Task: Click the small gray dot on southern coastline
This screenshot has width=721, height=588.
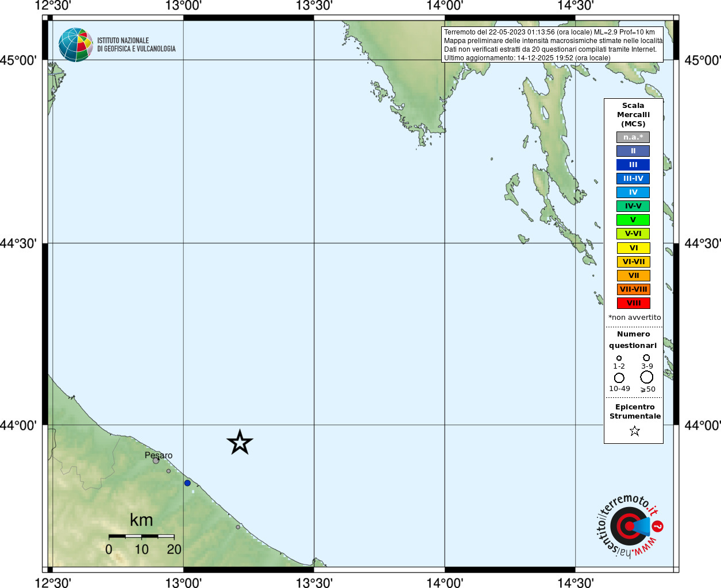Action: (238, 527)
